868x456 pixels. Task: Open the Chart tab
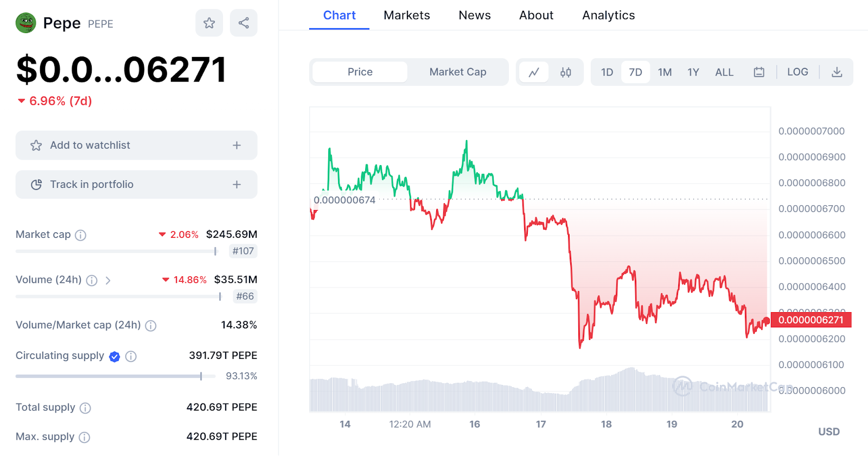pyautogui.click(x=340, y=15)
